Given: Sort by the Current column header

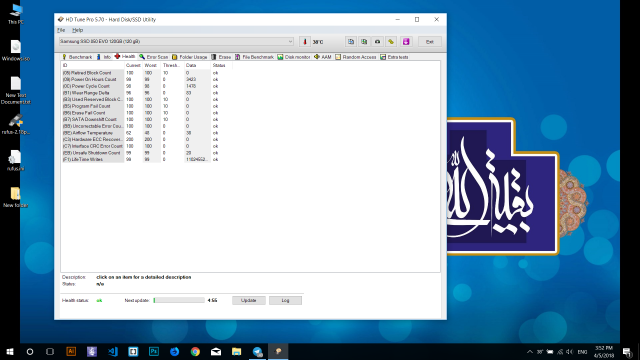Looking at the screenshot, I should click(133, 65).
